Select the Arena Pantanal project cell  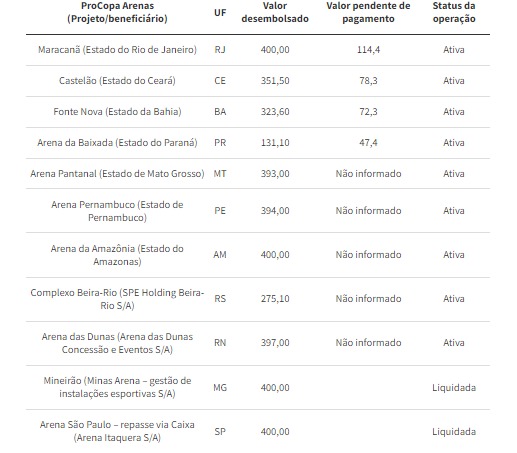coord(117,174)
